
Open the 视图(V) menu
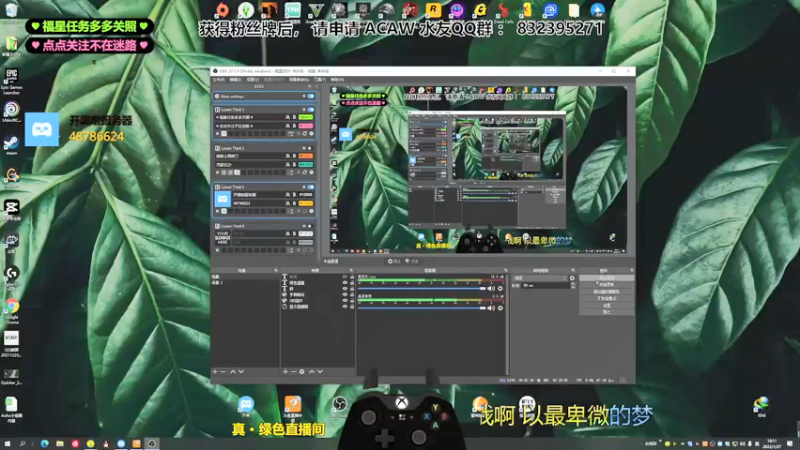[x=253, y=80]
